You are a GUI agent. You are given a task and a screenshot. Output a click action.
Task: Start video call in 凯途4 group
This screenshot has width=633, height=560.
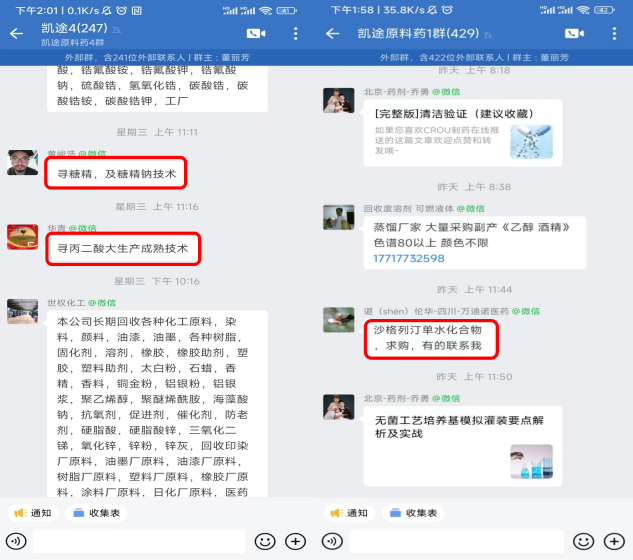pos(256,34)
